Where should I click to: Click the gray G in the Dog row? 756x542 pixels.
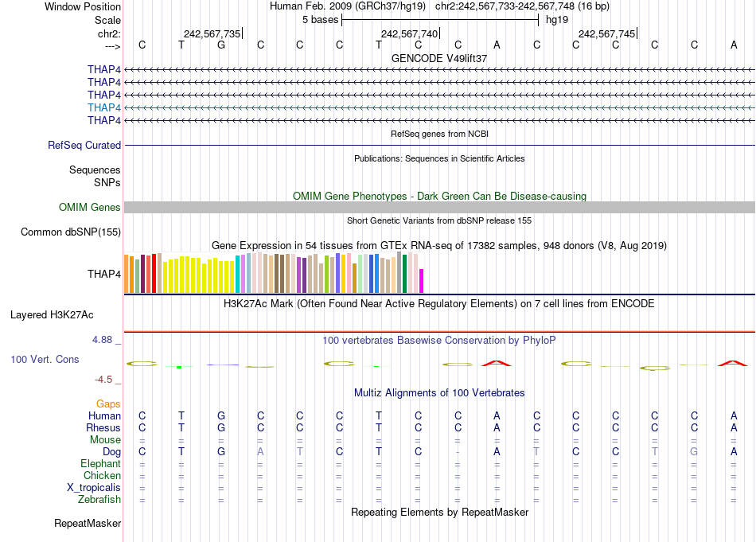click(694, 452)
